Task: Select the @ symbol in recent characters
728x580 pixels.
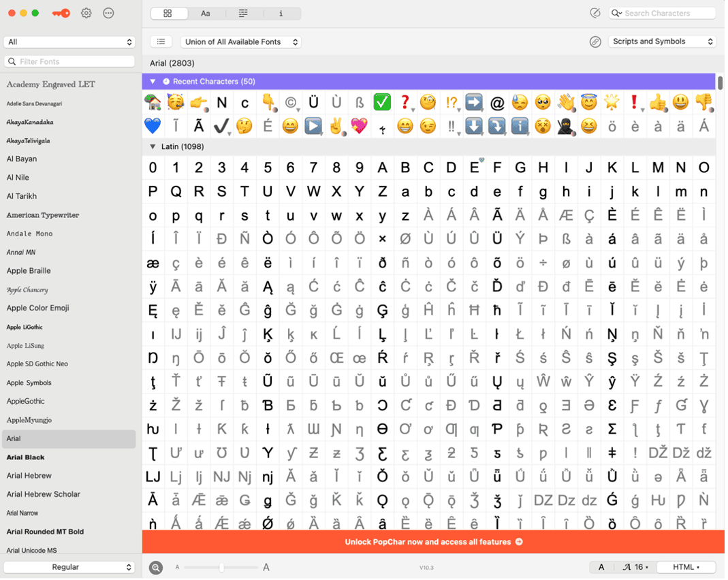Action: click(x=496, y=103)
